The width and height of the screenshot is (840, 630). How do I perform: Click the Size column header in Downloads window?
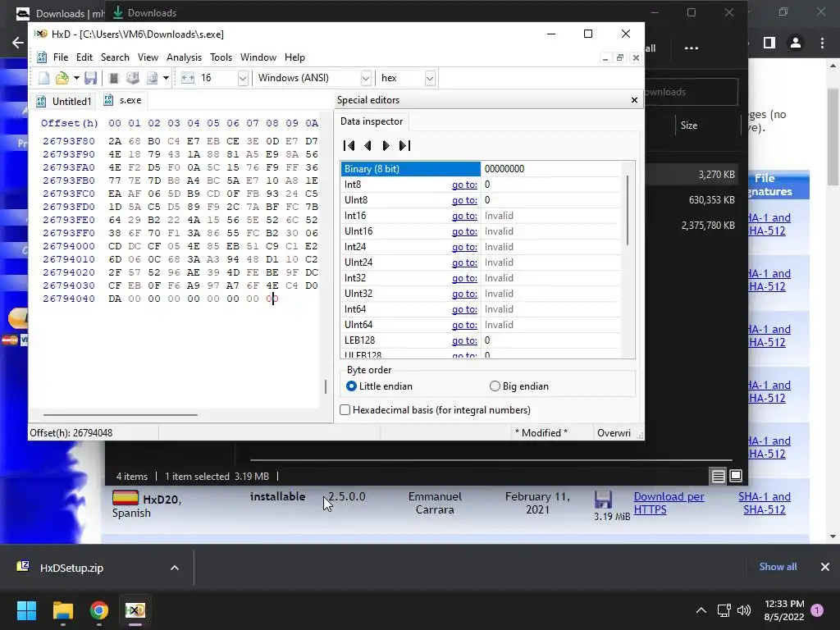pos(689,126)
